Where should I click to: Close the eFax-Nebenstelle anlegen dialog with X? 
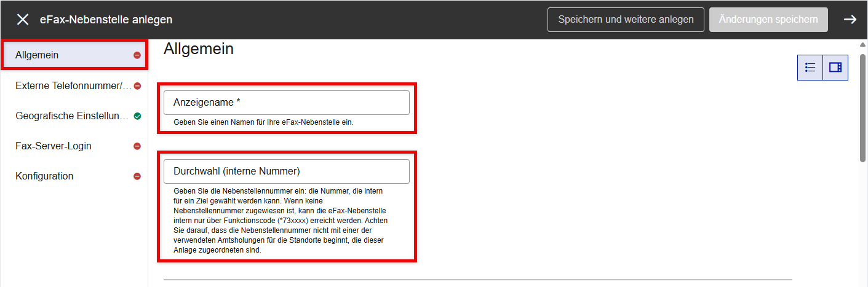point(23,20)
